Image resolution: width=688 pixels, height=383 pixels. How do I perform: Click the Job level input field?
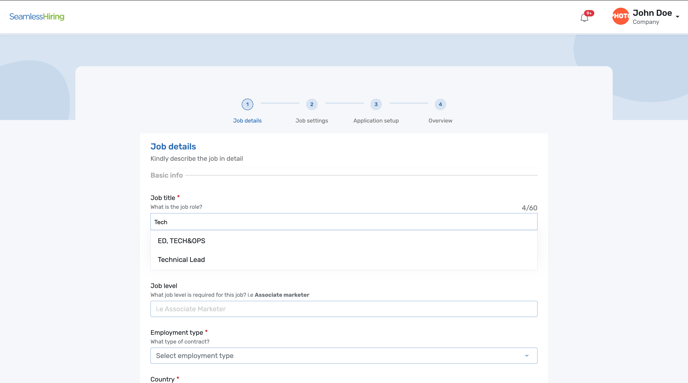tap(344, 309)
